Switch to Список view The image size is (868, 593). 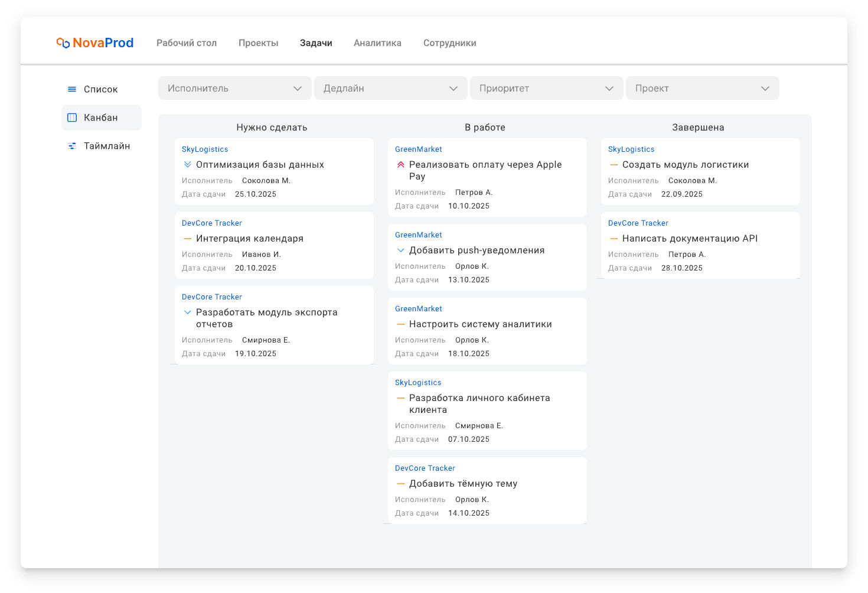pos(102,89)
